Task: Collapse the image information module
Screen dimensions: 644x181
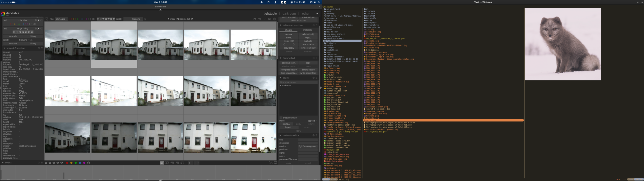Action: (4, 48)
